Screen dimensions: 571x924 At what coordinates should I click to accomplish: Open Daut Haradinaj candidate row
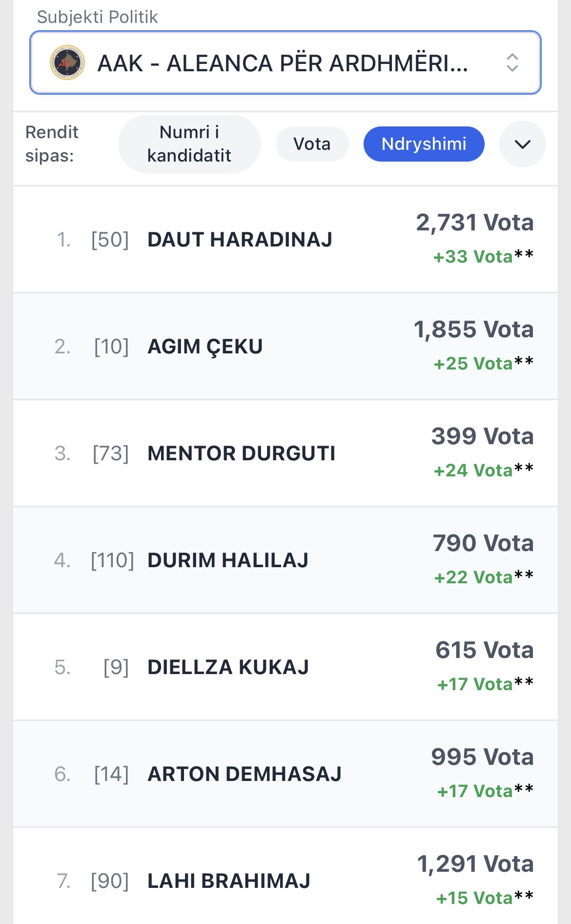click(x=240, y=240)
